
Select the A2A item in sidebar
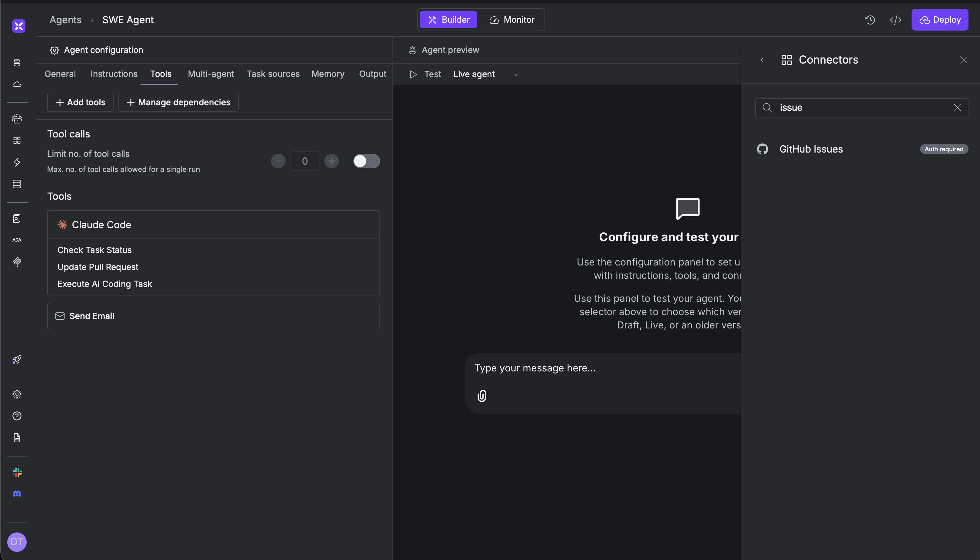click(17, 240)
